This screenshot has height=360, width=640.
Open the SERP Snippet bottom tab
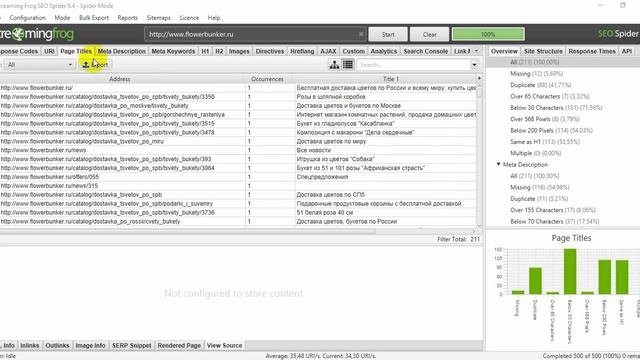tap(131, 345)
